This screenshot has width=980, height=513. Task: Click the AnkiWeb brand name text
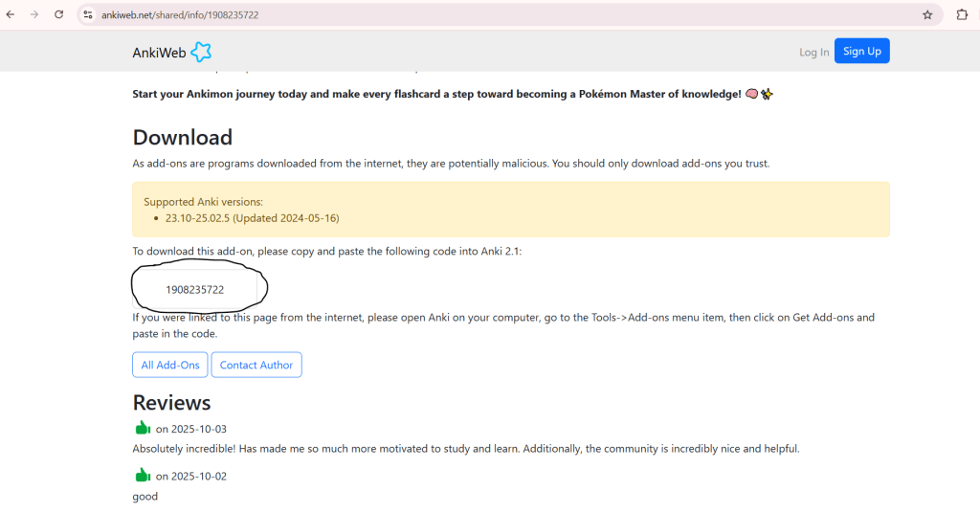[x=159, y=53]
